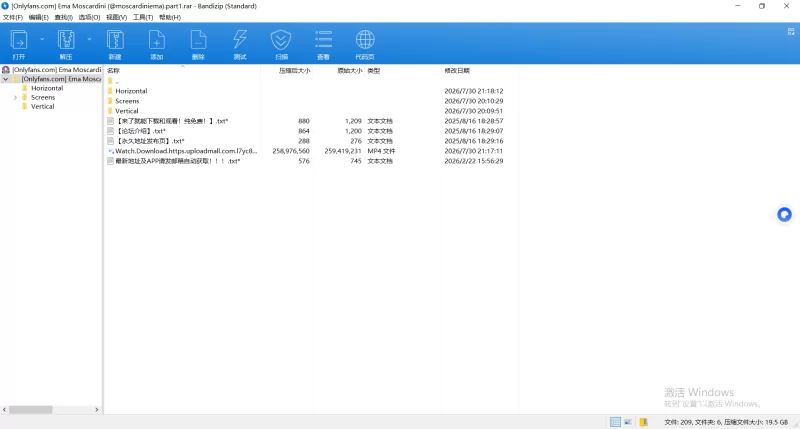Select Horizontal folder in the left tree

coord(47,88)
